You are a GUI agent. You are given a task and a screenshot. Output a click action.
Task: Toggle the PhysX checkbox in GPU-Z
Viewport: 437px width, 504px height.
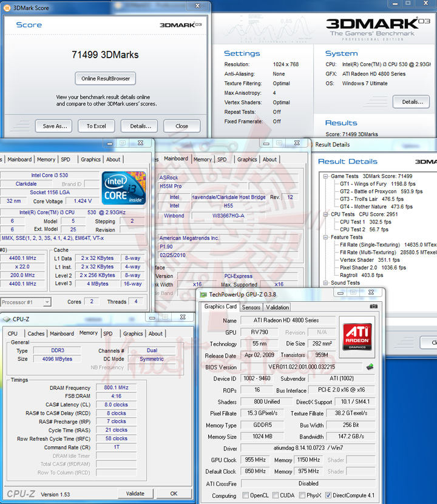(302, 495)
